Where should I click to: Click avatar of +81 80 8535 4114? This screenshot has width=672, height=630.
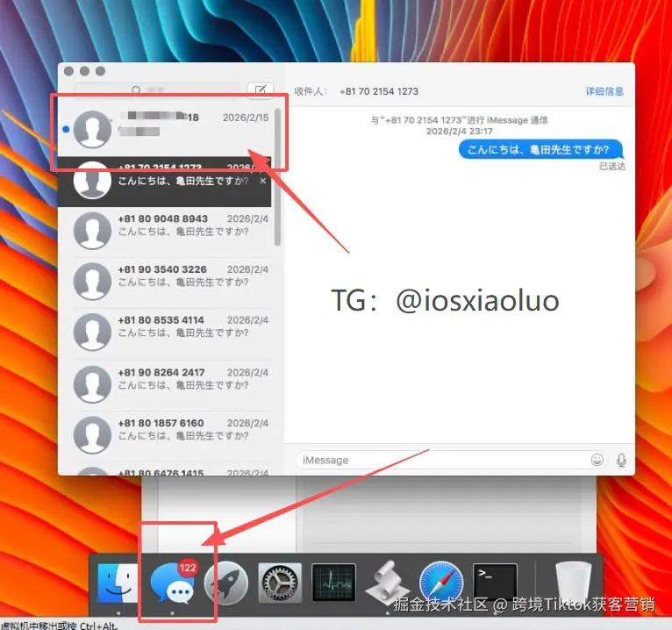[92, 333]
